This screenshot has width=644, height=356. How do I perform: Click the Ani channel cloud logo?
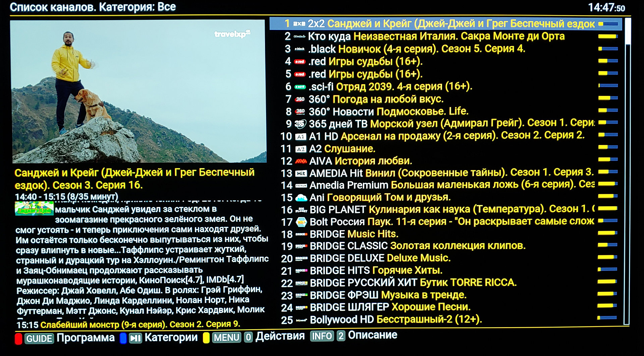pos(301,198)
